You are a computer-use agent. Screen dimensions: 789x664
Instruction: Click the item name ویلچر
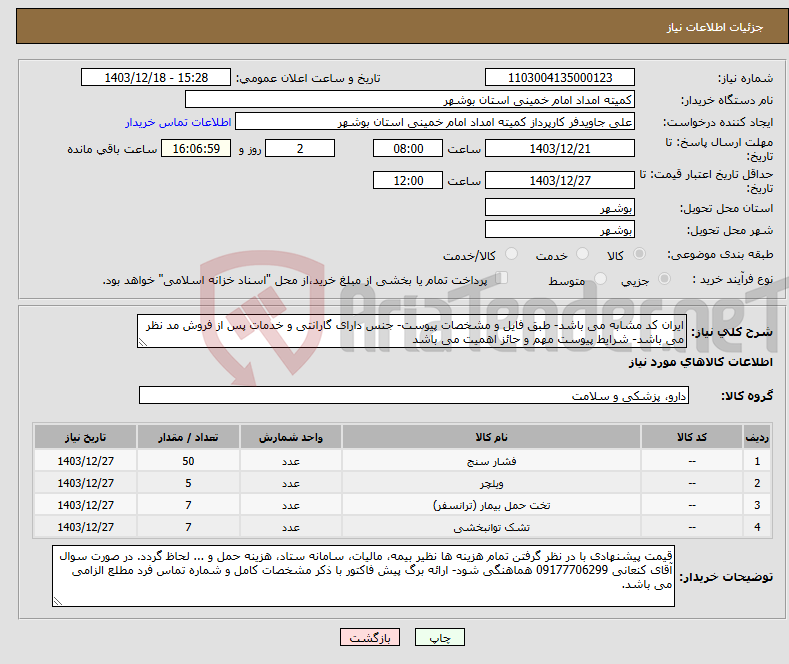point(491,483)
